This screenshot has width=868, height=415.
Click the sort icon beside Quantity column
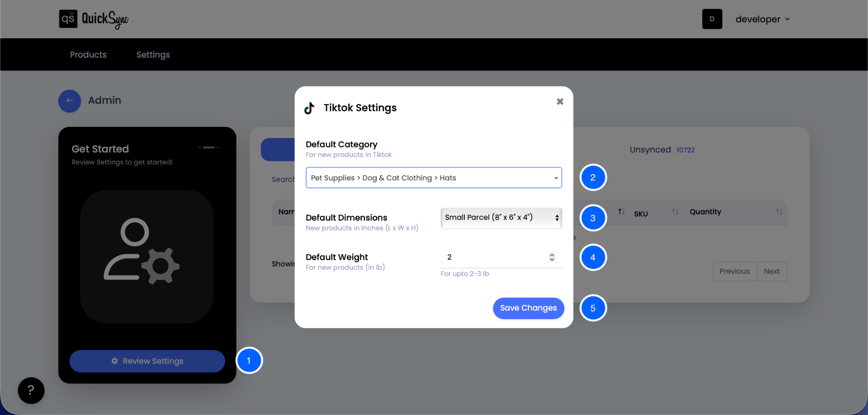[779, 212]
